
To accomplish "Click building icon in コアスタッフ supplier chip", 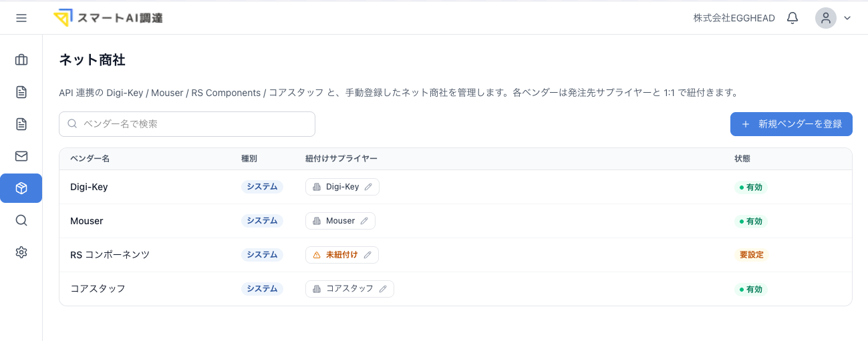I will pos(317,289).
